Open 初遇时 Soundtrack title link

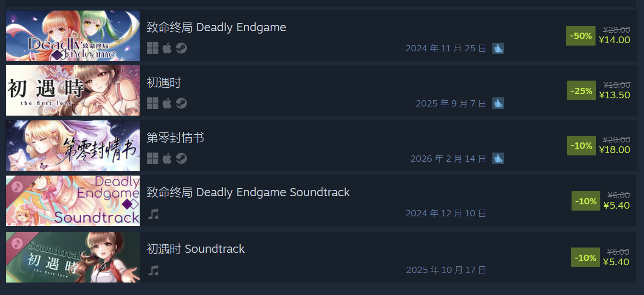(x=196, y=249)
